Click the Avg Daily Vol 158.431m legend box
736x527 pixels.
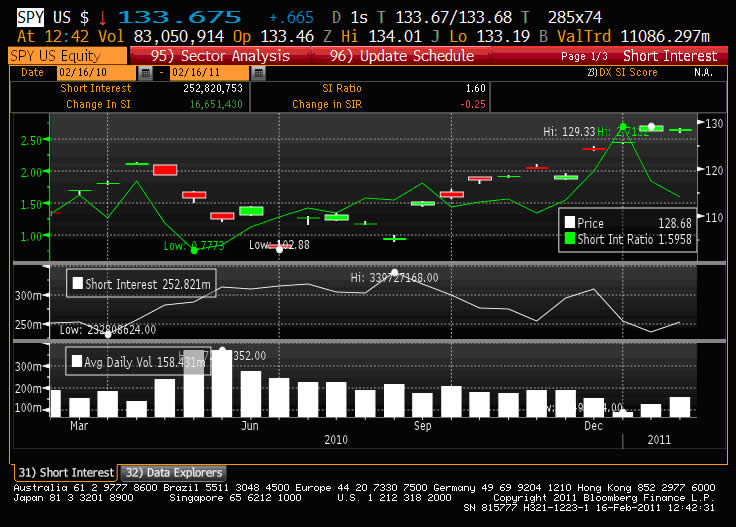[x=138, y=361]
